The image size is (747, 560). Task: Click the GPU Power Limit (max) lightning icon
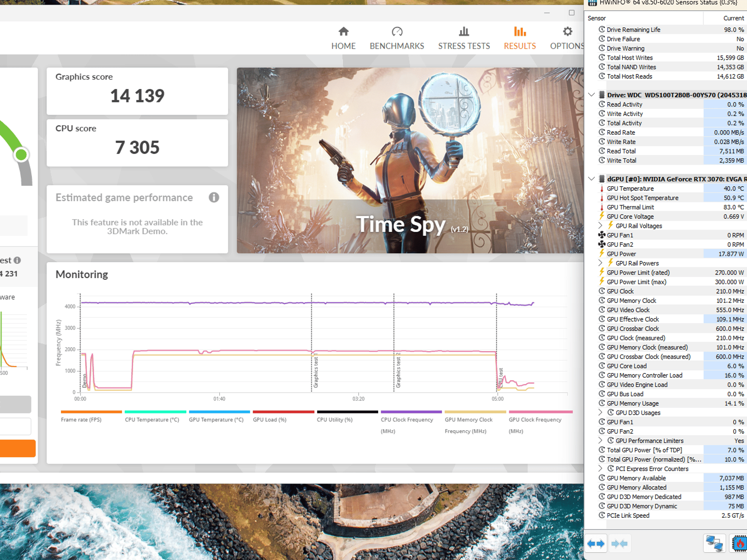tap(602, 281)
